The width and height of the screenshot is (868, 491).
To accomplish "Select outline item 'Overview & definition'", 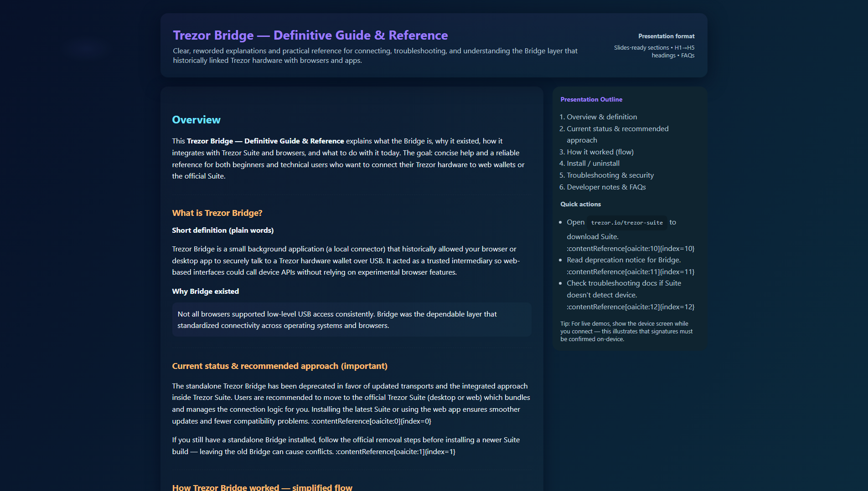I will tap(602, 117).
